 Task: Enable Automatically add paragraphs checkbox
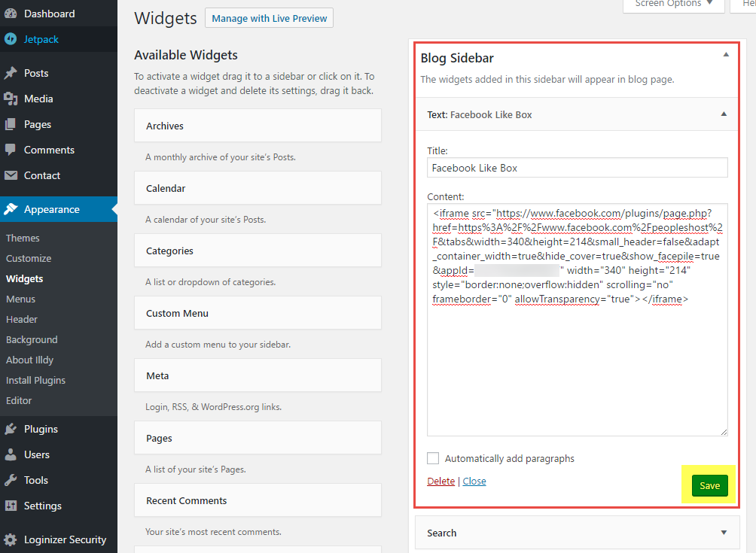433,458
